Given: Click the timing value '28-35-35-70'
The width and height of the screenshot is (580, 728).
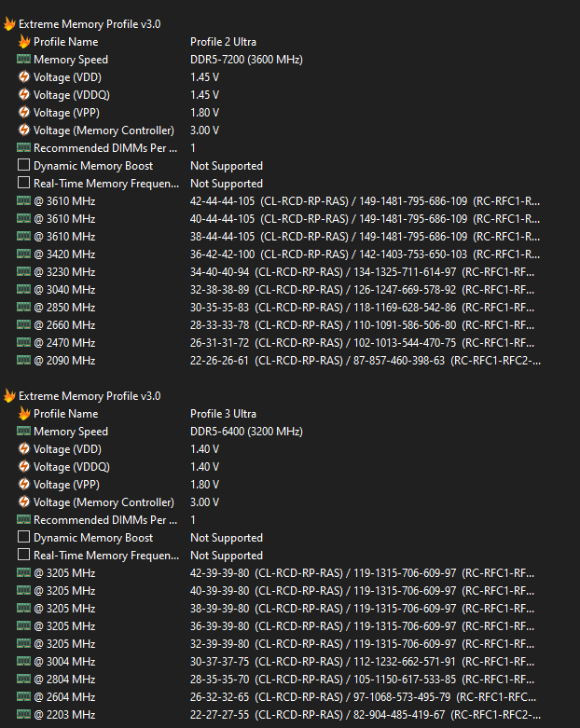Looking at the screenshot, I should [x=220, y=679].
